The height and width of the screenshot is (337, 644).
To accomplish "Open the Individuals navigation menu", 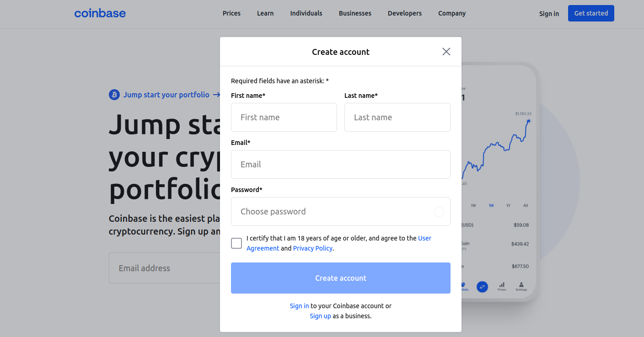I will click(x=306, y=13).
